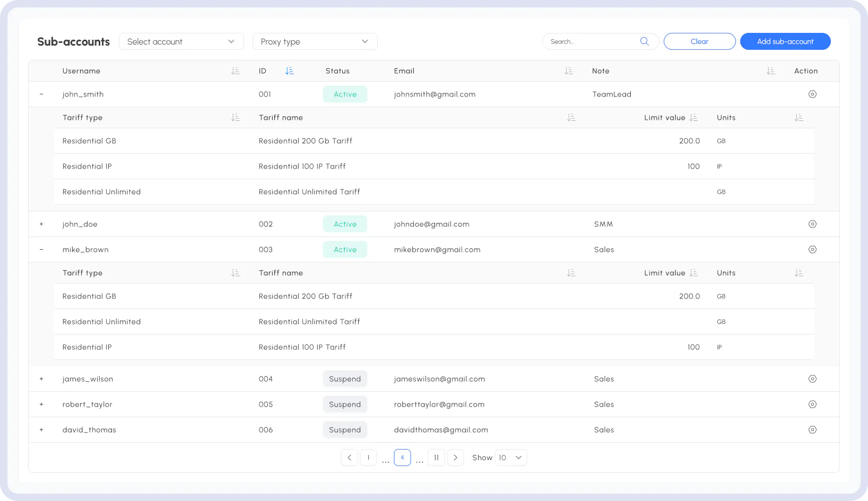The height and width of the screenshot is (501, 868).
Task: Collapse the john_smith row
Action: (41, 94)
